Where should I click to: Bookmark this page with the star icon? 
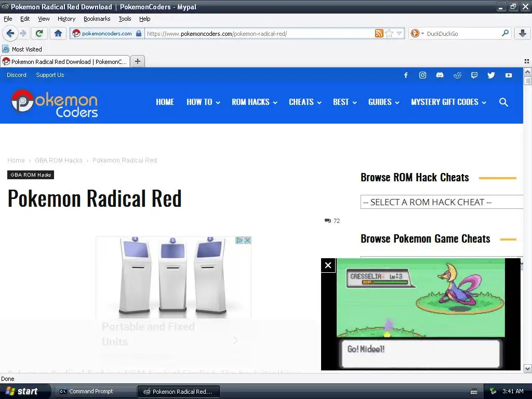coord(390,33)
